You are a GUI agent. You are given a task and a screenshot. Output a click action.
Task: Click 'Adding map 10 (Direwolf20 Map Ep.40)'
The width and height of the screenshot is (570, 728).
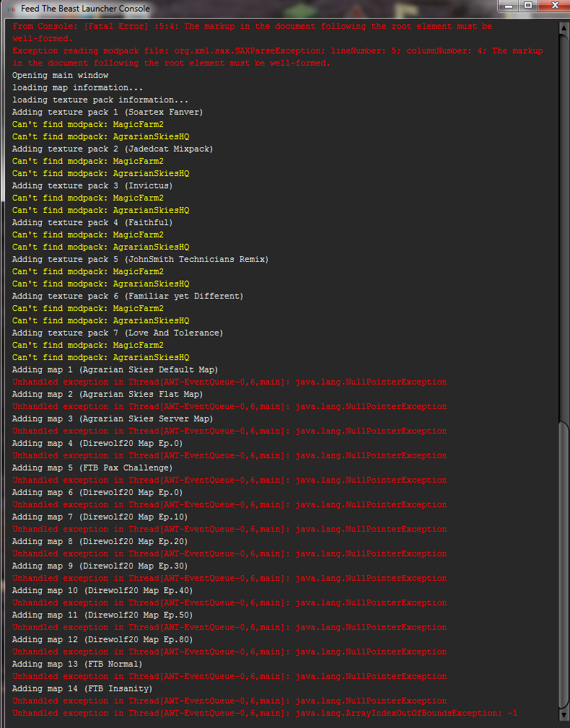click(102, 591)
